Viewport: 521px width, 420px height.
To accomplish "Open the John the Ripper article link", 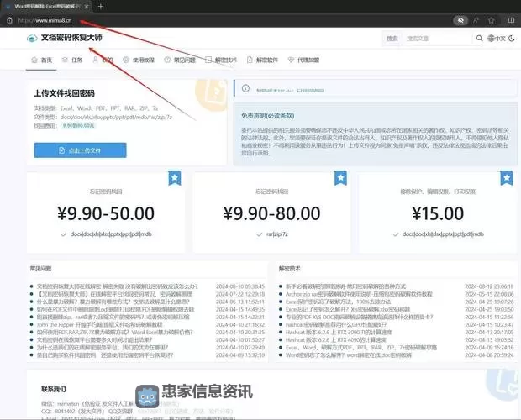I will click(100, 324).
